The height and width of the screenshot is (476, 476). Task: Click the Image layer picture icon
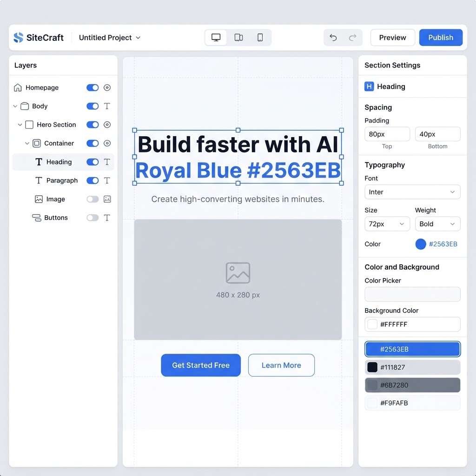click(39, 199)
